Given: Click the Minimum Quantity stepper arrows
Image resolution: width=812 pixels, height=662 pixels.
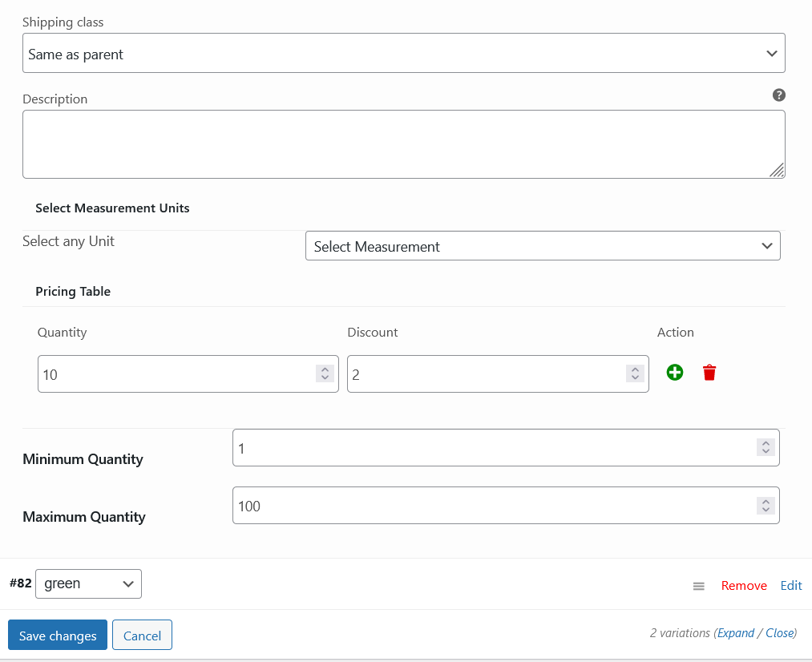Looking at the screenshot, I should click(x=766, y=448).
